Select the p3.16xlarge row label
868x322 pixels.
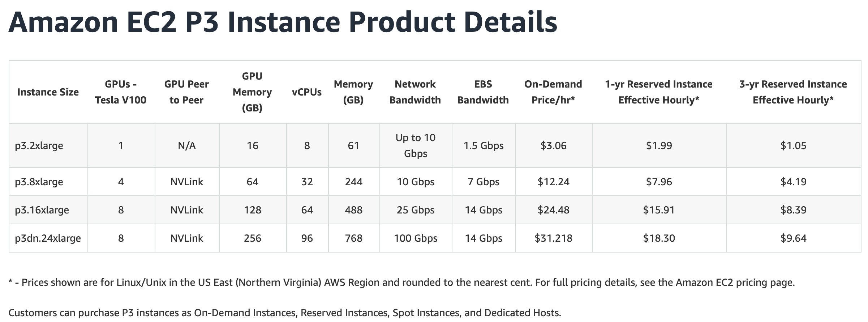click(42, 210)
